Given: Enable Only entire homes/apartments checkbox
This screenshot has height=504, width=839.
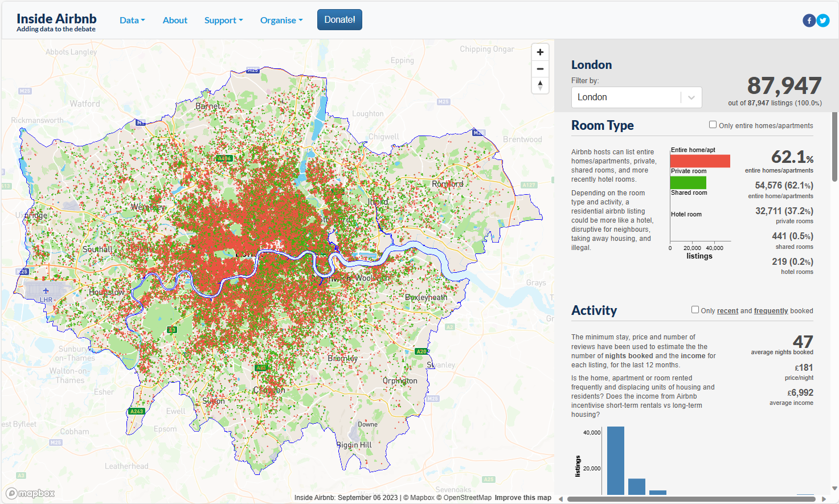Looking at the screenshot, I should 713,125.
